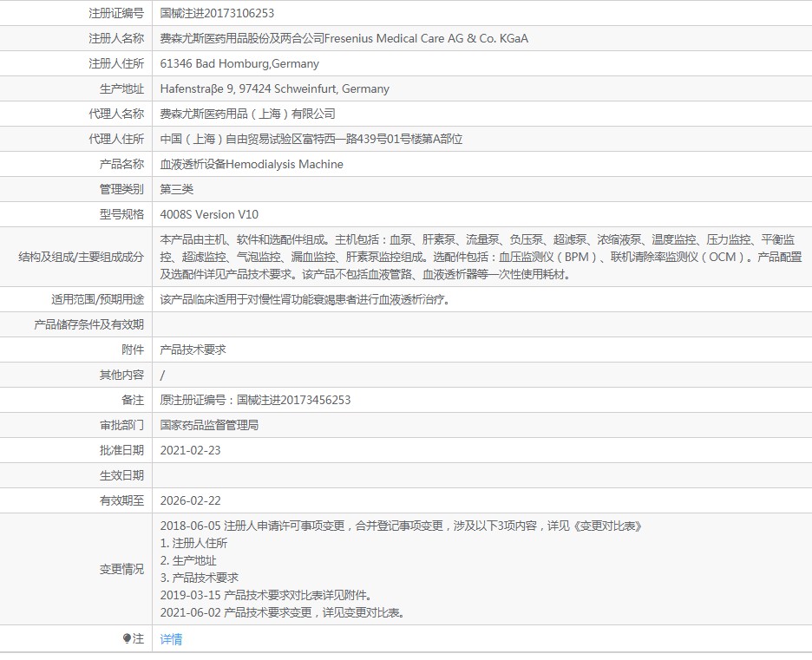Select structure description starting 本产品由主机
812x660 pixels.
click(481, 257)
